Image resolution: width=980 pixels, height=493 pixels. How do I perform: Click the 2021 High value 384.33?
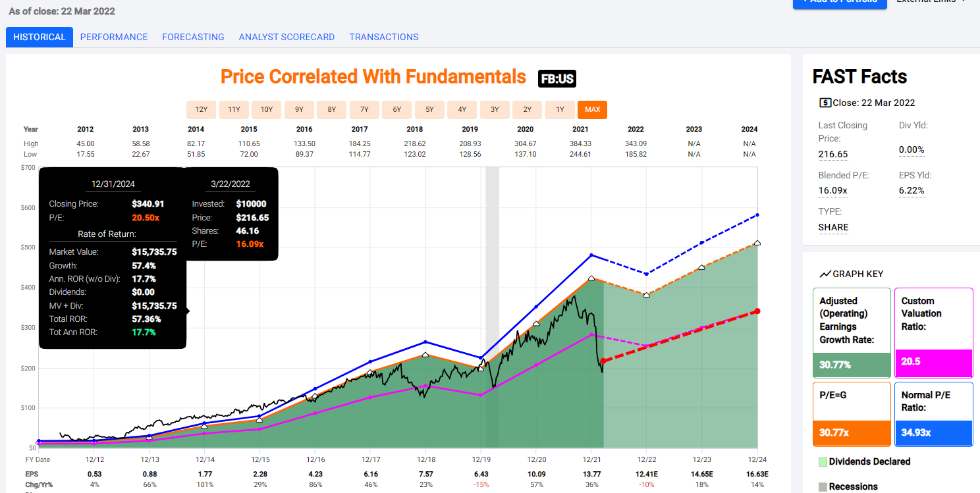click(x=581, y=143)
